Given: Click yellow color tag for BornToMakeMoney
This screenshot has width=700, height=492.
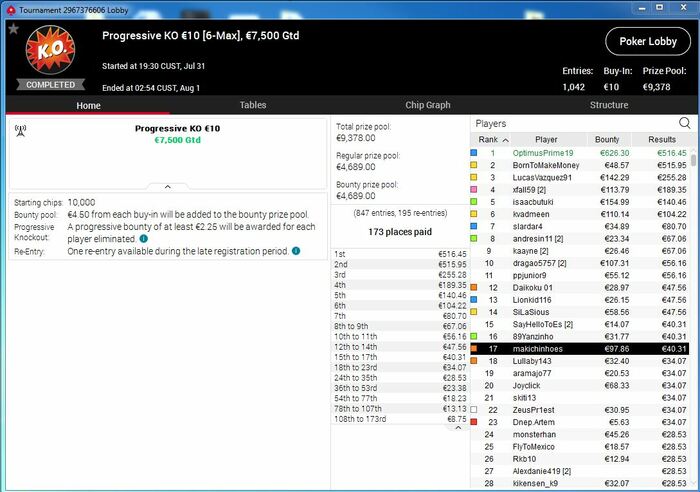Looking at the screenshot, I should [474, 165].
